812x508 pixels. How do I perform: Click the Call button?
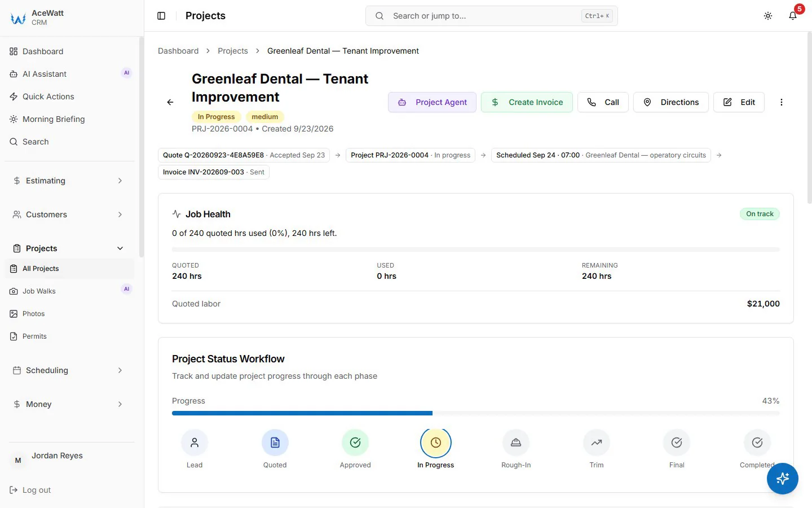[603, 102]
